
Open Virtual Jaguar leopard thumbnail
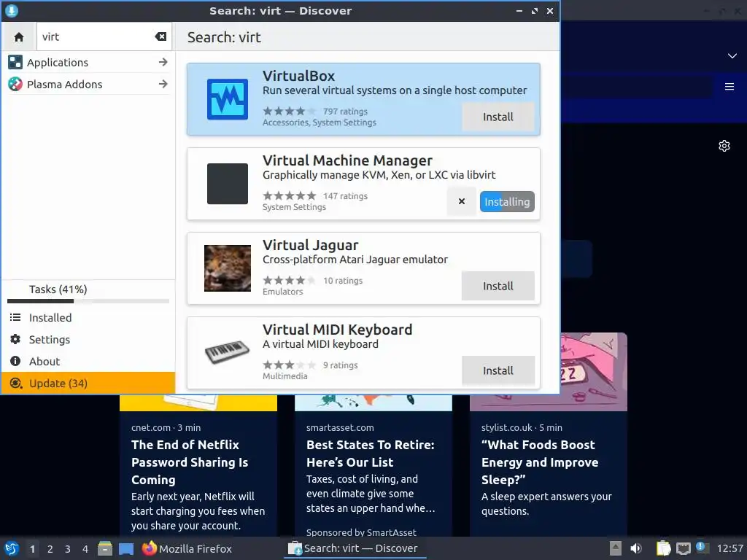228,268
